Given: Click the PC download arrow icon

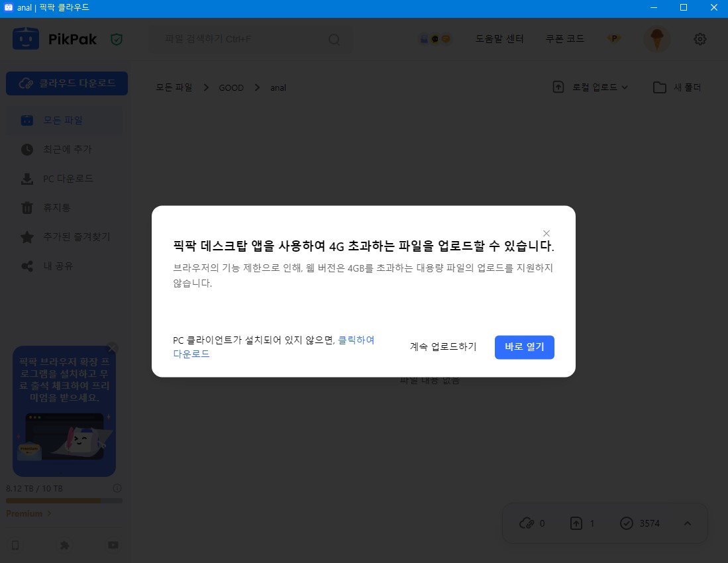Looking at the screenshot, I should (27, 179).
